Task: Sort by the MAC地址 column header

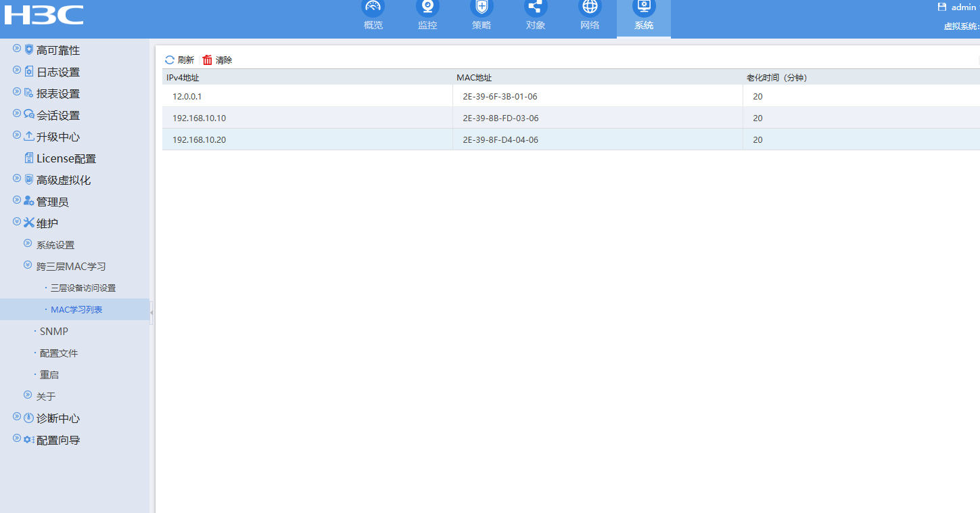Action: 474,78
